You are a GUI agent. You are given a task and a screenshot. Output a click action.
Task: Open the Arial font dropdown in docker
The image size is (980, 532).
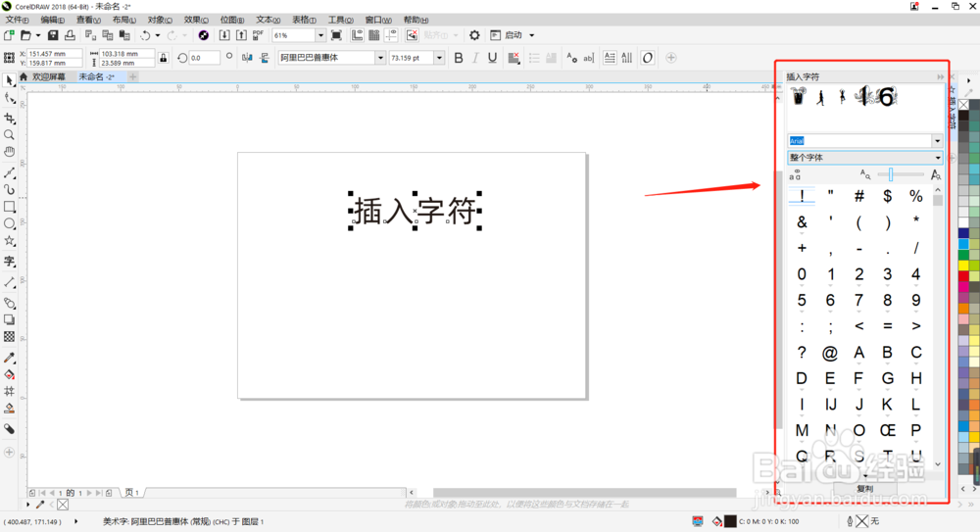937,141
